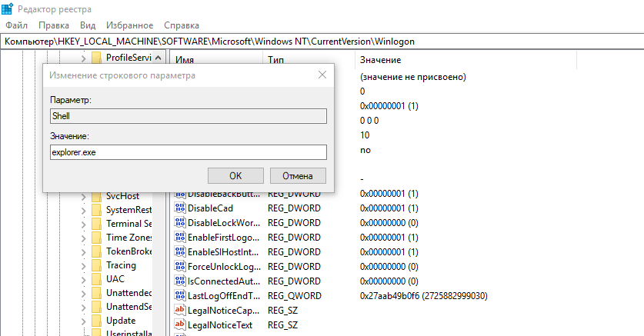
Task: Select the LastLogOffEndT... QWORD icon
Action: (x=179, y=296)
